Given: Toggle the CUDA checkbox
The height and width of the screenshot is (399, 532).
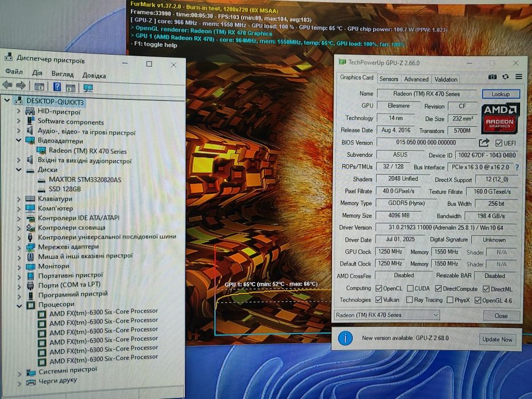Looking at the screenshot, I should [410, 288].
